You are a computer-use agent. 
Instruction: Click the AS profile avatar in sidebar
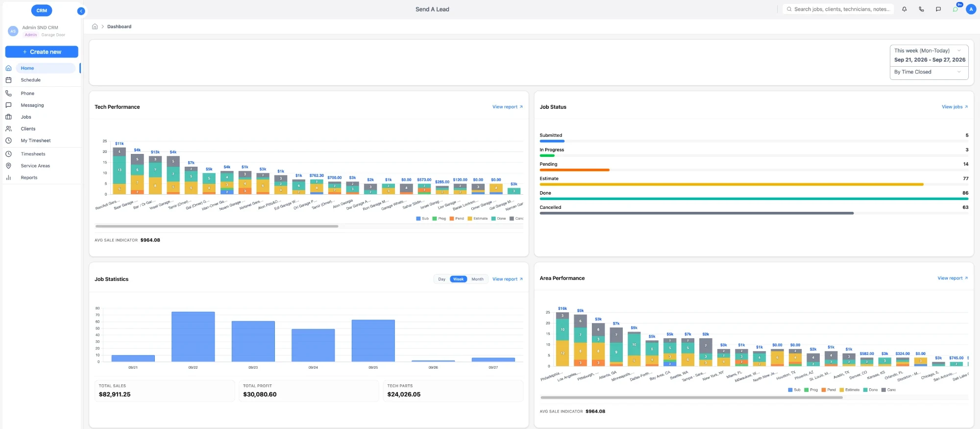pyautogui.click(x=13, y=31)
